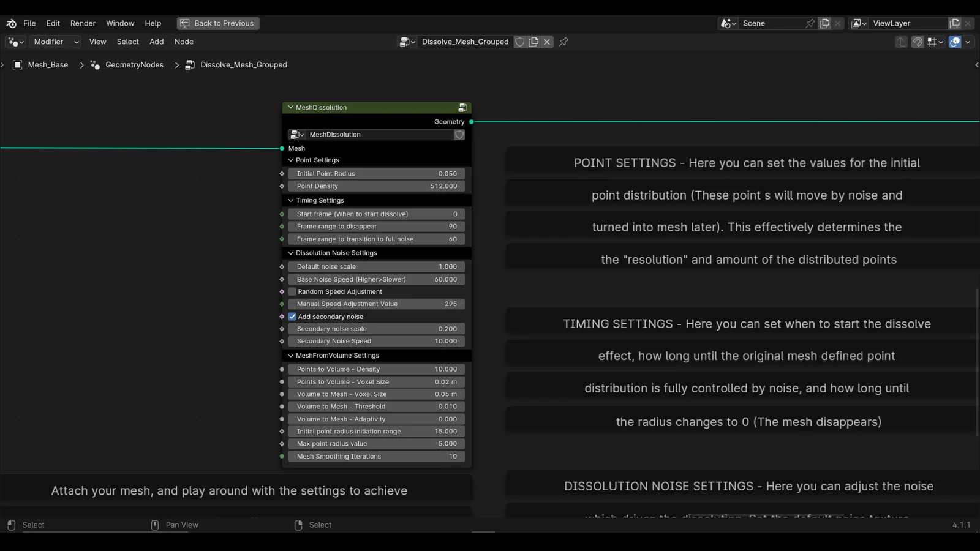
Task: Enable fake user shield for Dissolve_Mesh_Grouped
Action: pyautogui.click(x=519, y=42)
